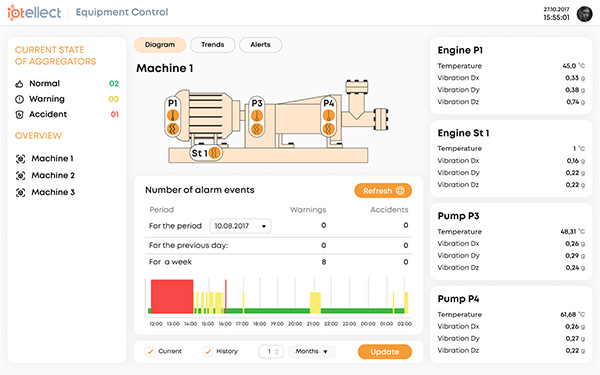This screenshot has width=600, height=375.
Task: Click the Machine 1 target icon
Action: (20, 158)
